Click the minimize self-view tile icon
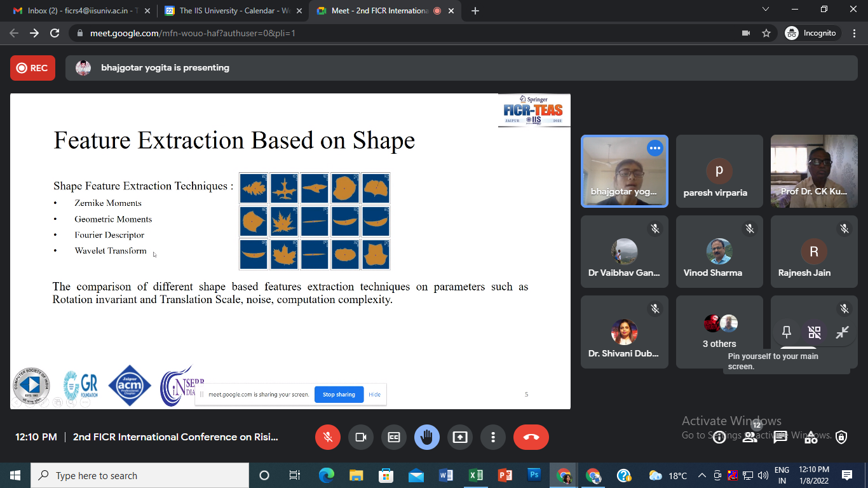This screenshot has width=868, height=488. pos(842,332)
